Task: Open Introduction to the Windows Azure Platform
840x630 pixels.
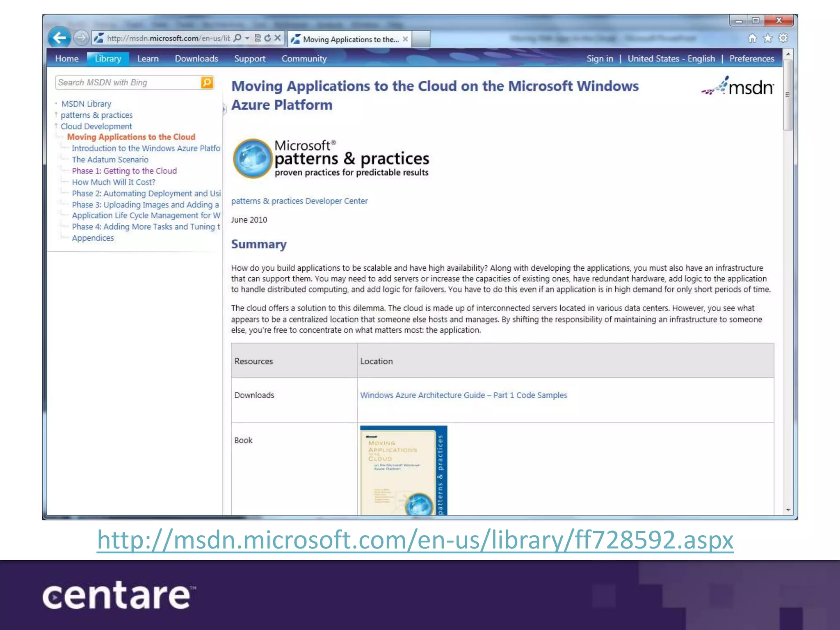Action: [x=146, y=148]
